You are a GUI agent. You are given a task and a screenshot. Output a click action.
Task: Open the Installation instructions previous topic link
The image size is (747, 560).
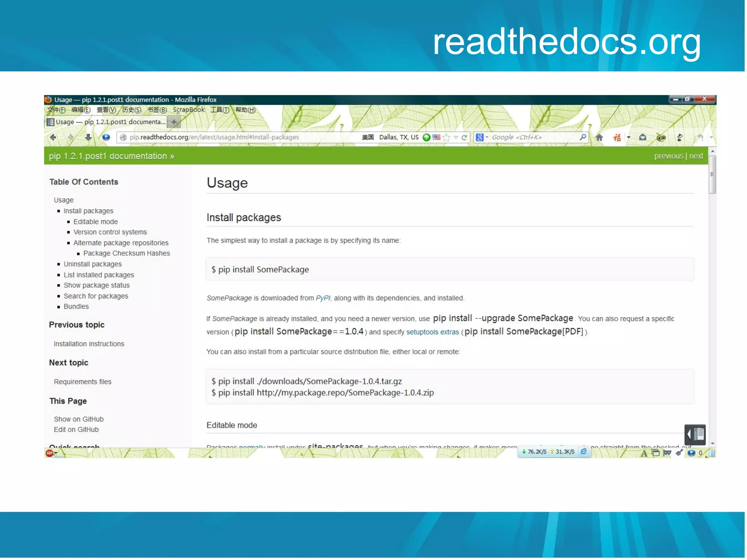coord(89,344)
